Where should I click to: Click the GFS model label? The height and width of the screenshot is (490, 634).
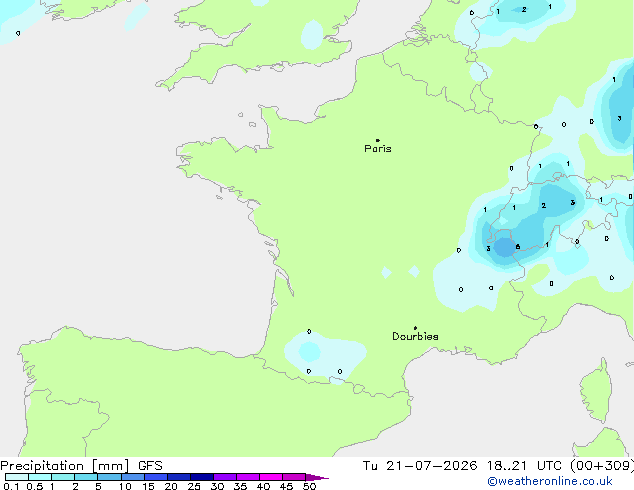pyautogui.click(x=150, y=466)
